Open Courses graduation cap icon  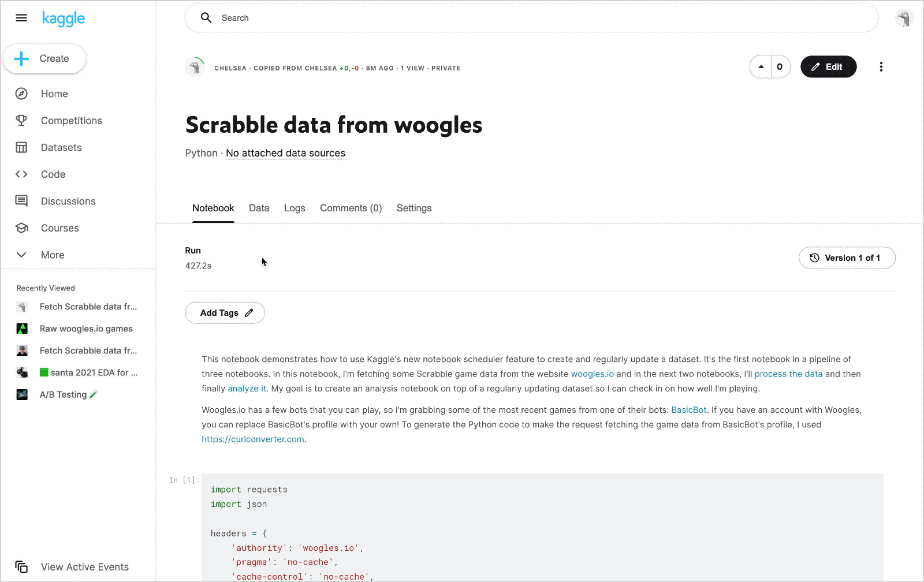[21, 228]
